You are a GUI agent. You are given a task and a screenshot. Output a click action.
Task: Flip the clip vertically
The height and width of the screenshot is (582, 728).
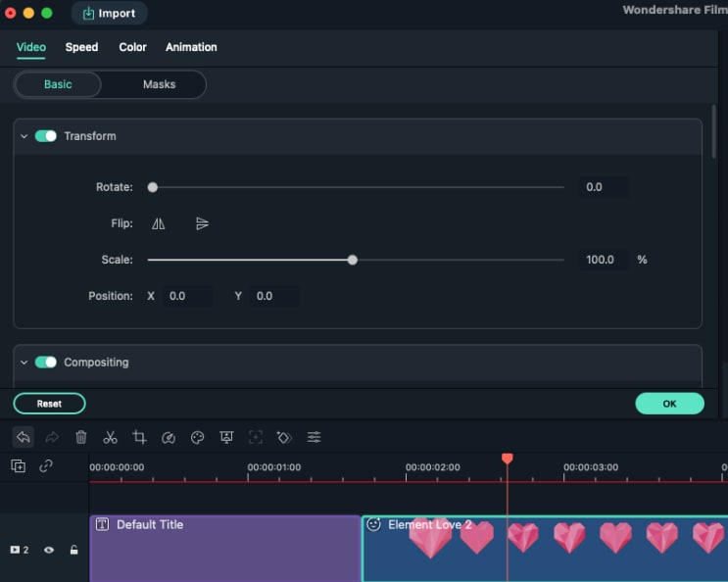coord(202,223)
